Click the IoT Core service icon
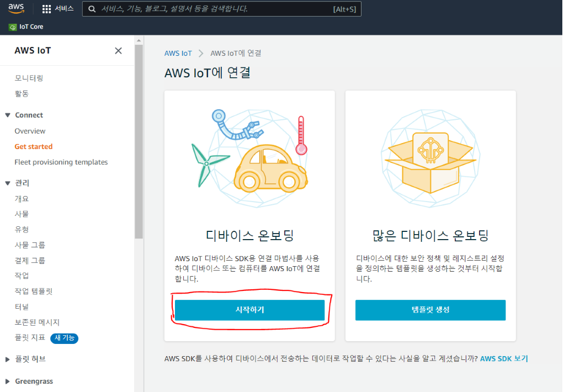This screenshot has height=392, width=564. click(x=13, y=27)
